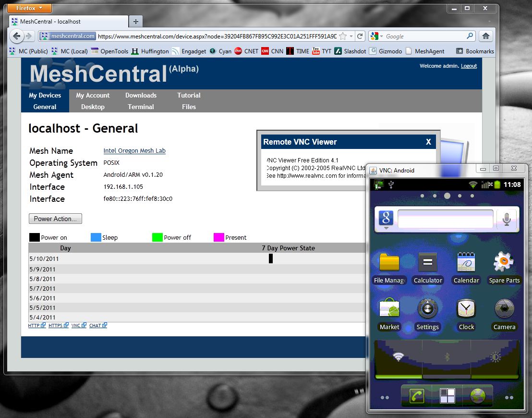This screenshot has height=418, width=532.
Task: Open the Android app drawer grid icon
Action: coord(447,396)
